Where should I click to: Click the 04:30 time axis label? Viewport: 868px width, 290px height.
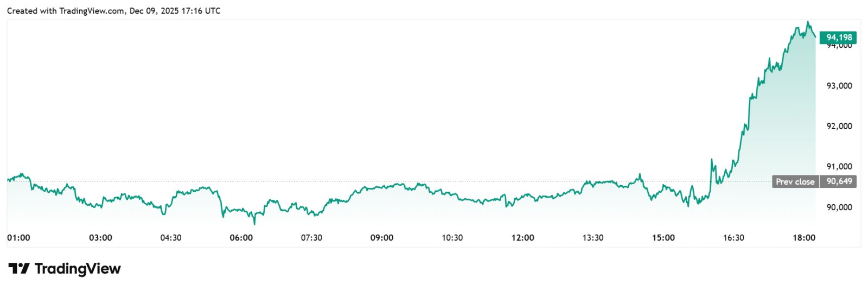pyautogui.click(x=171, y=238)
